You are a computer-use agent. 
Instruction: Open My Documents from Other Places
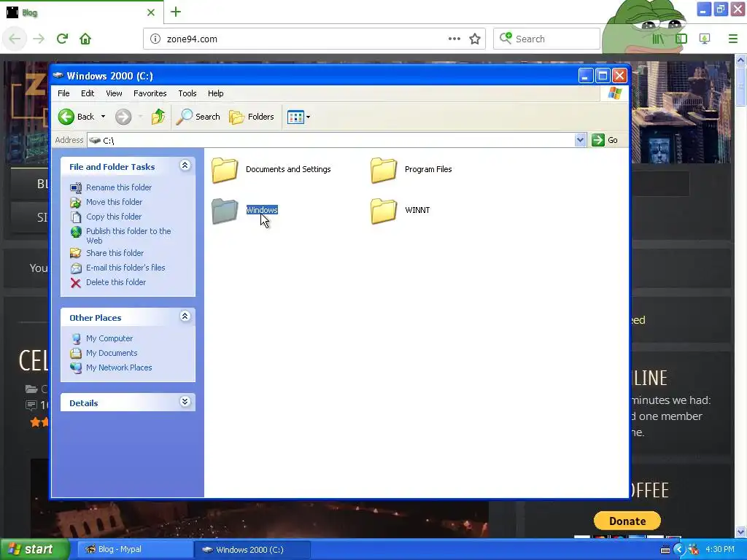click(x=112, y=353)
